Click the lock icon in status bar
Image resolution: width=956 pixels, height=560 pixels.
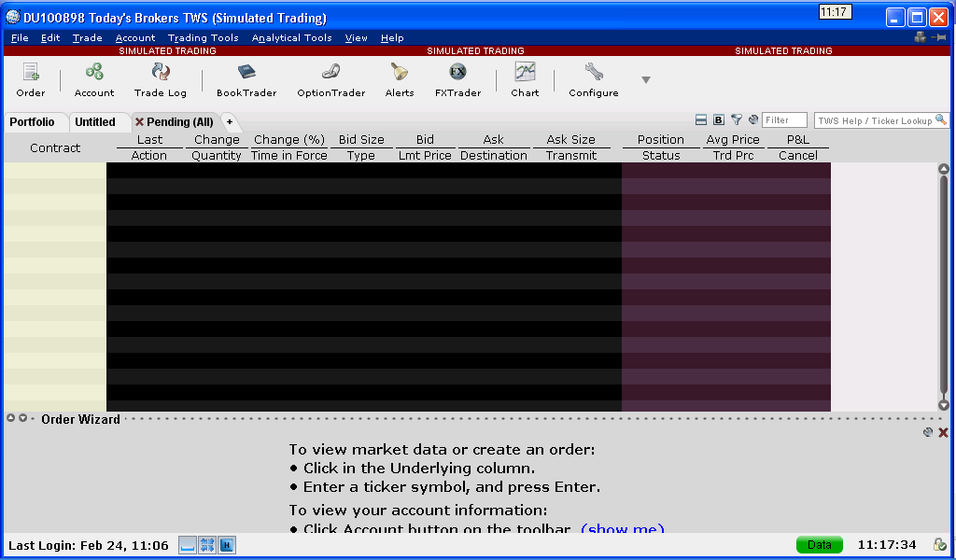[939, 545]
